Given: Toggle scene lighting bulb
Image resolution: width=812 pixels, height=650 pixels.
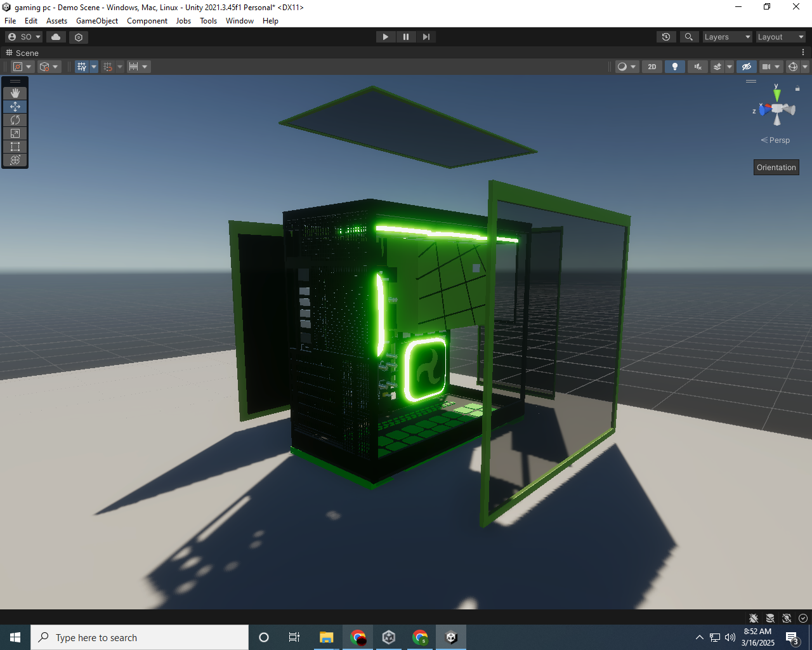Looking at the screenshot, I should pos(675,67).
